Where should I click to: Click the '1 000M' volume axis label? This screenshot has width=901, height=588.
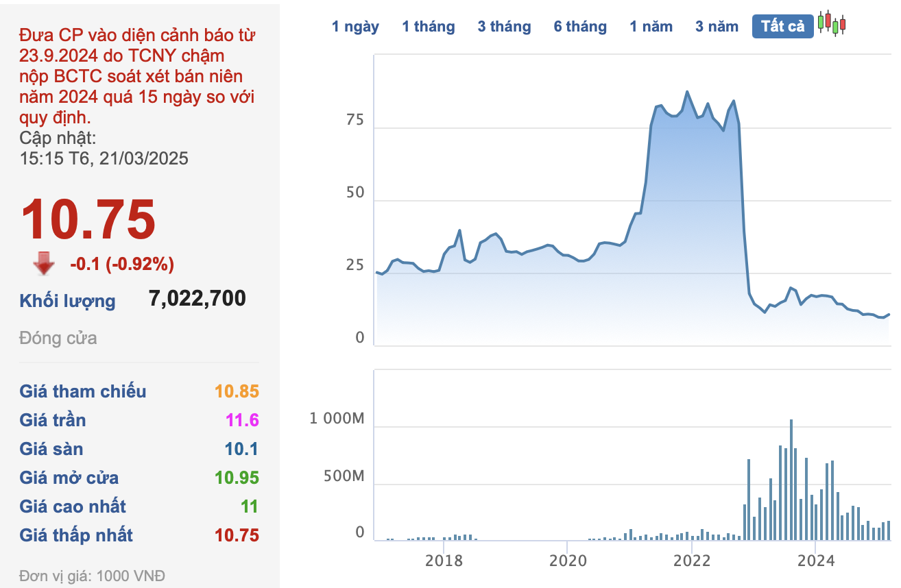pos(337,419)
